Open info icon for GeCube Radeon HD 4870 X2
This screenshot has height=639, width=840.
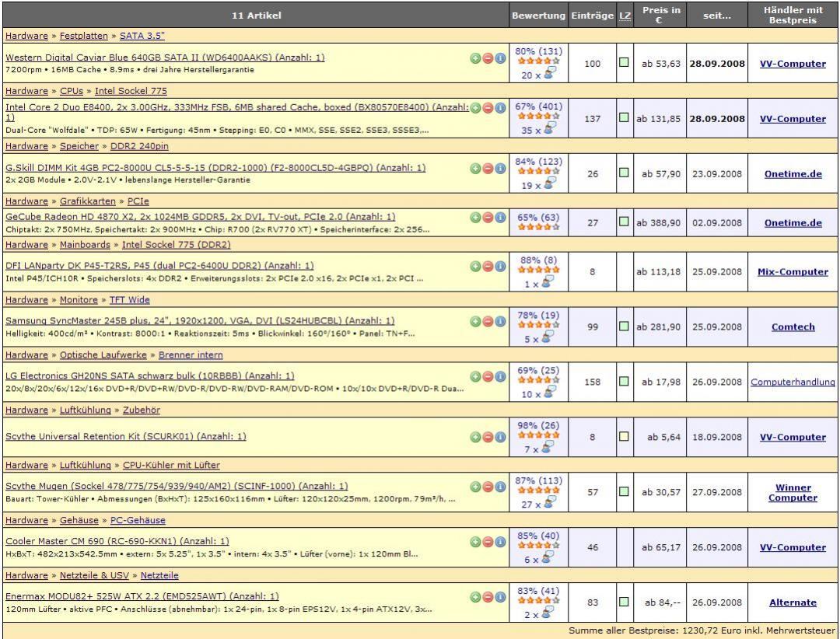pyautogui.click(x=500, y=218)
